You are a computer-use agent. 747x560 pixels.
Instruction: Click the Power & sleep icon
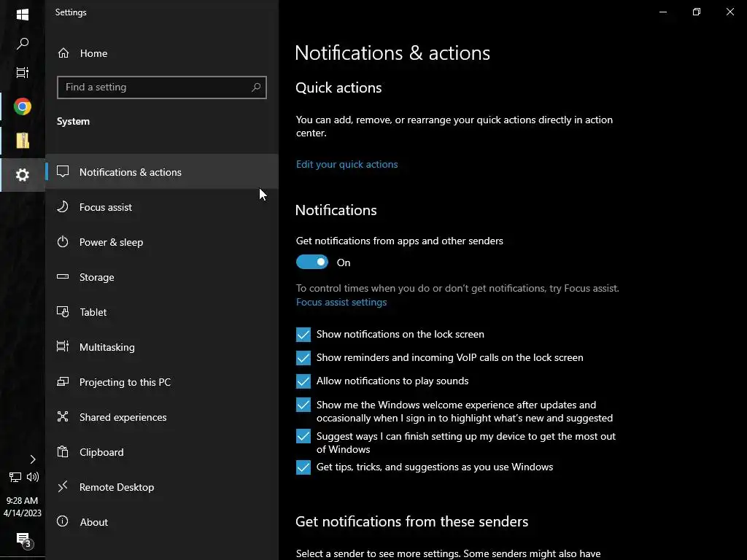pyautogui.click(x=63, y=242)
